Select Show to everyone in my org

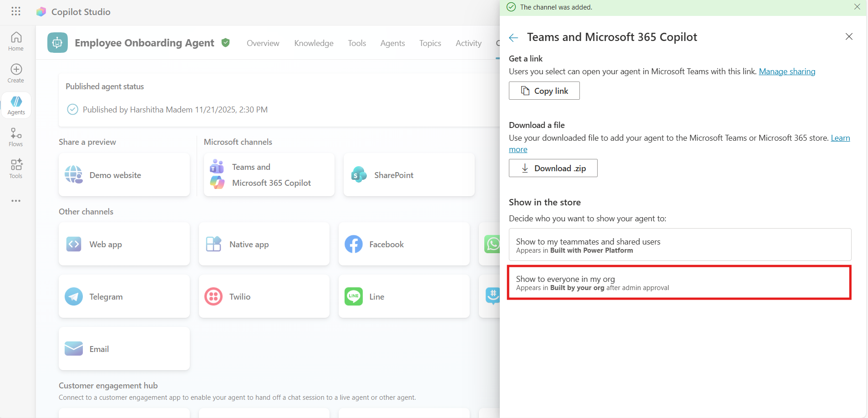pos(679,283)
